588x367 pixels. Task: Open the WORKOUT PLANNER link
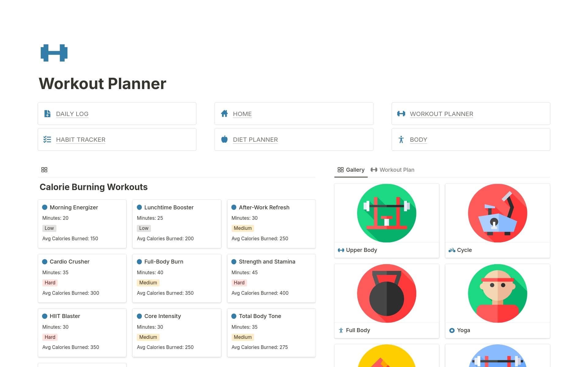click(x=441, y=114)
